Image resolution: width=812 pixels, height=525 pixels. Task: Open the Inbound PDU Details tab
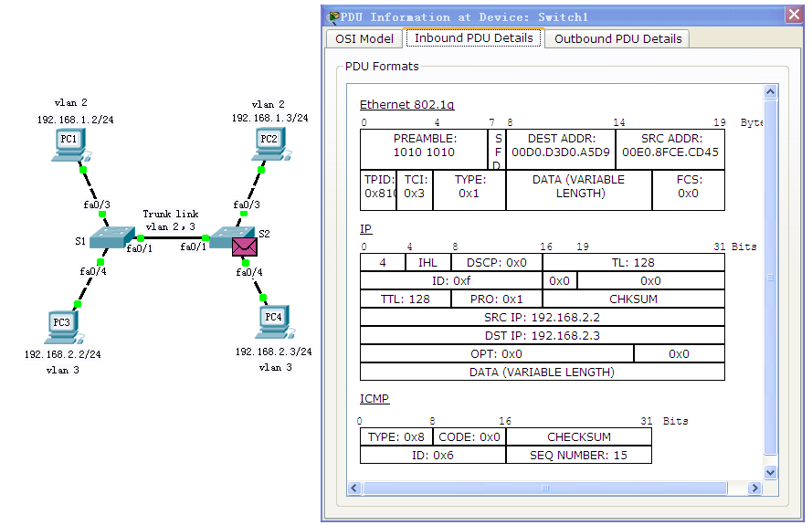(x=474, y=37)
